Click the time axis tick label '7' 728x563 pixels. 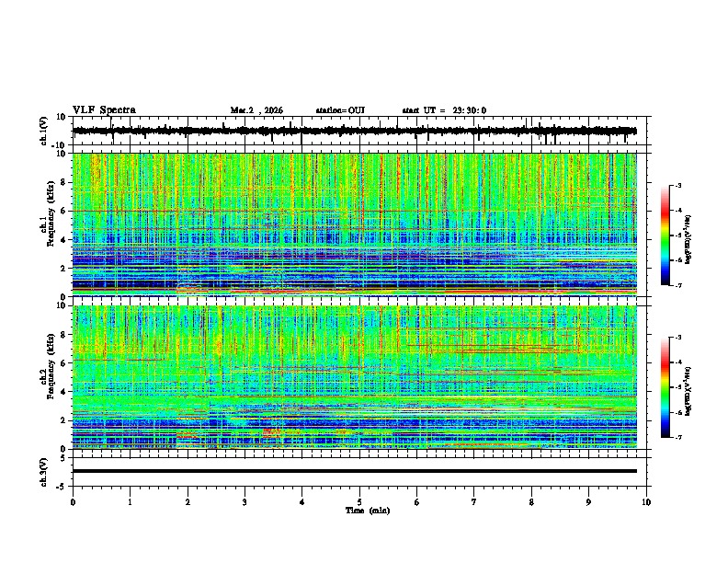click(474, 502)
